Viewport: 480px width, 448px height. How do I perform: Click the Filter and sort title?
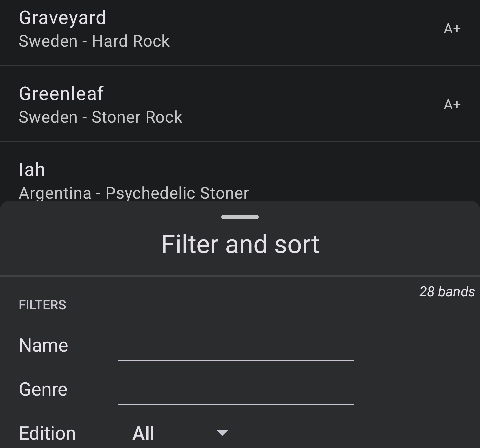point(240,244)
